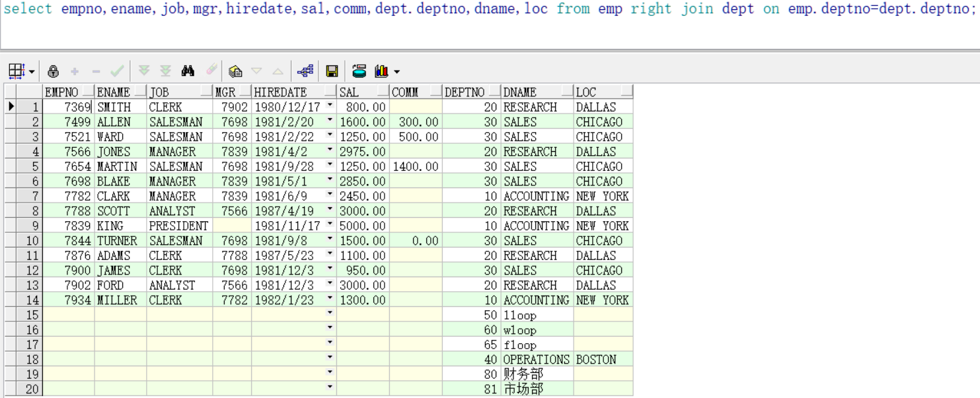Open the date dropdown in row 20
The height and width of the screenshot is (398, 980).
(330, 389)
